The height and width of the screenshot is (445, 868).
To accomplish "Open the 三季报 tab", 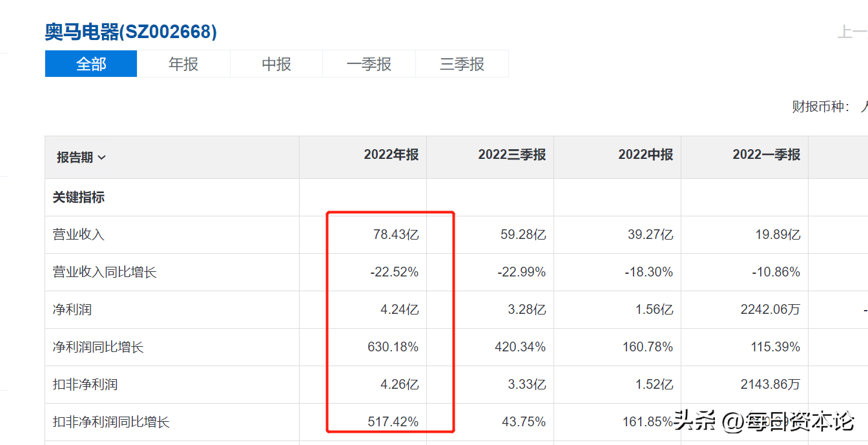I will pyautogui.click(x=462, y=64).
